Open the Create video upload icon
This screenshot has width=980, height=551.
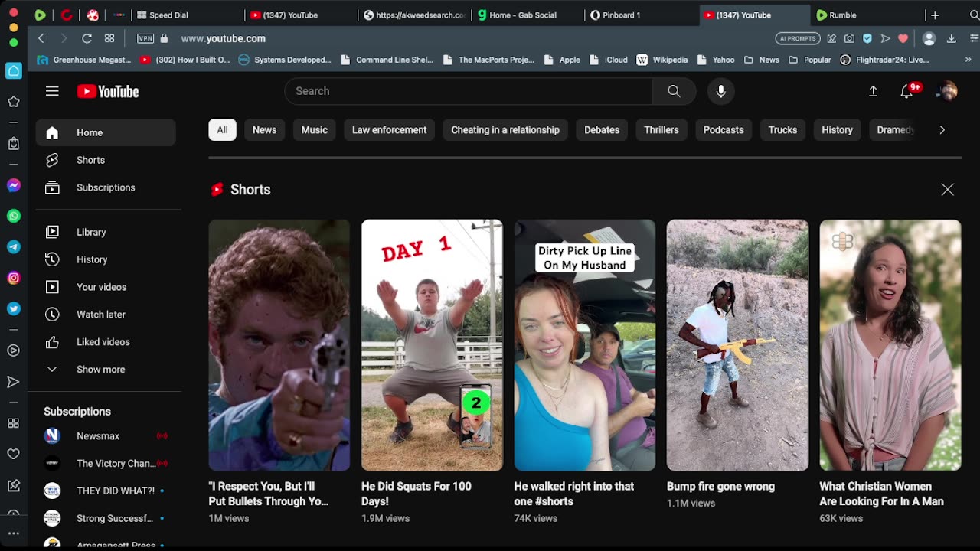873,91
